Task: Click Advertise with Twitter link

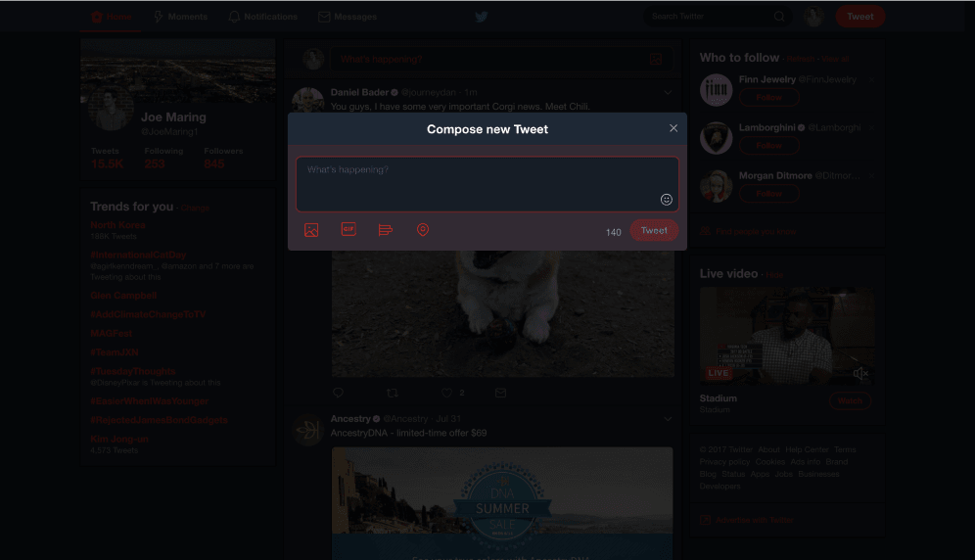Action: pos(755,520)
